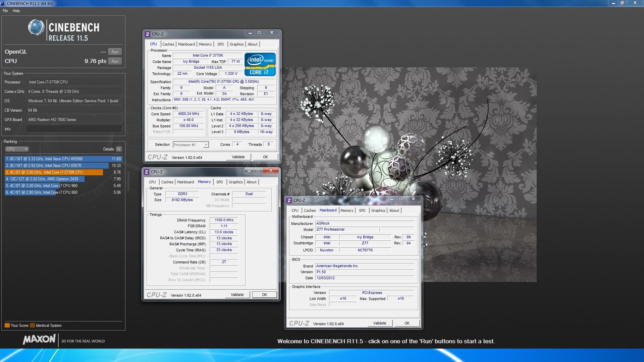
Task: Click the Cinebench globe logo icon
Action: pos(36,27)
